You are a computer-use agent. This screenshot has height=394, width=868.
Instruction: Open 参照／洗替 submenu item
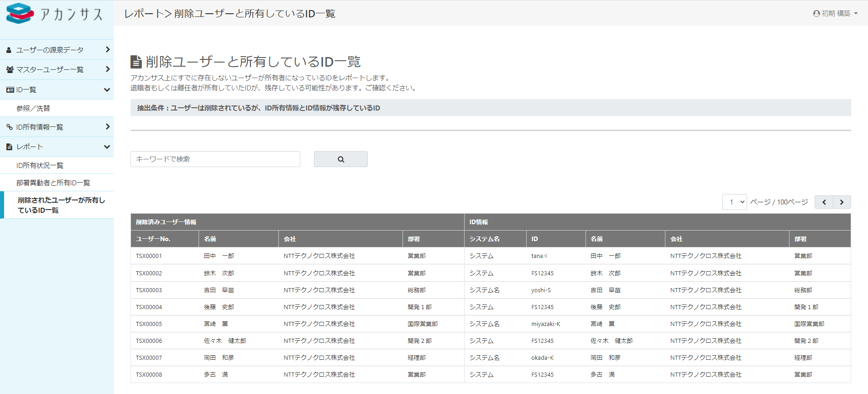coord(57,108)
